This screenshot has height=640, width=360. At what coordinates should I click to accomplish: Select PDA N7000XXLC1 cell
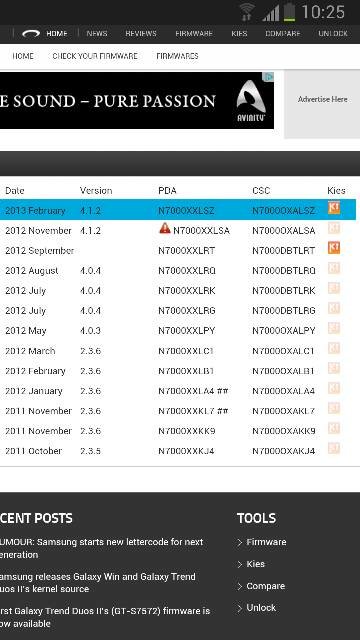(x=186, y=351)
